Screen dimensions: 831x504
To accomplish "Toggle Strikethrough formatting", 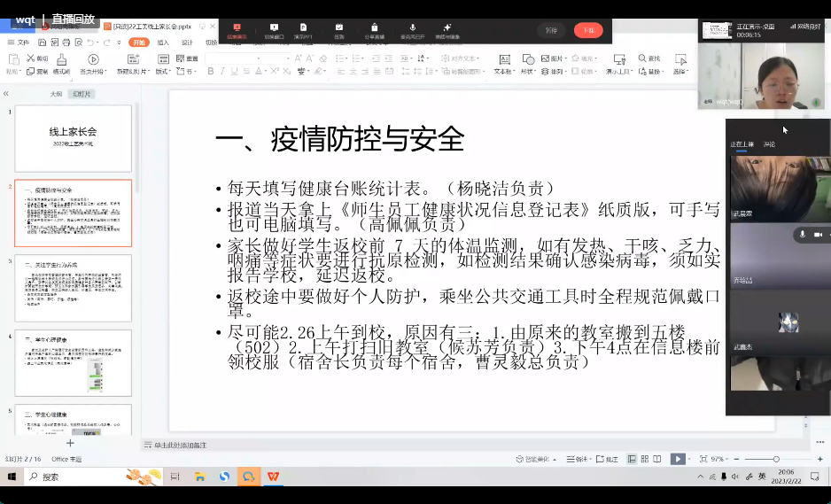I will (x=246, y=71).
